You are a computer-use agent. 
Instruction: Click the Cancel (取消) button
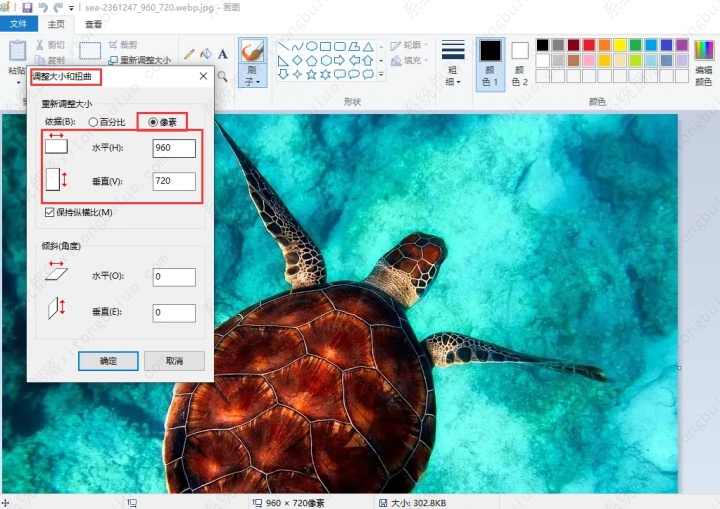[174, 360]
